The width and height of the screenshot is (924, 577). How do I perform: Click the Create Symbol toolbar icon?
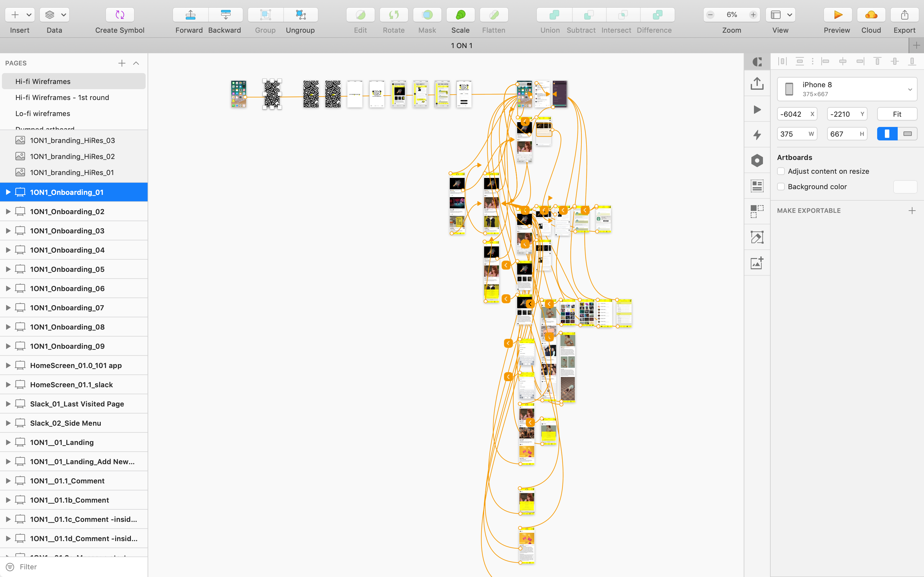119,15
